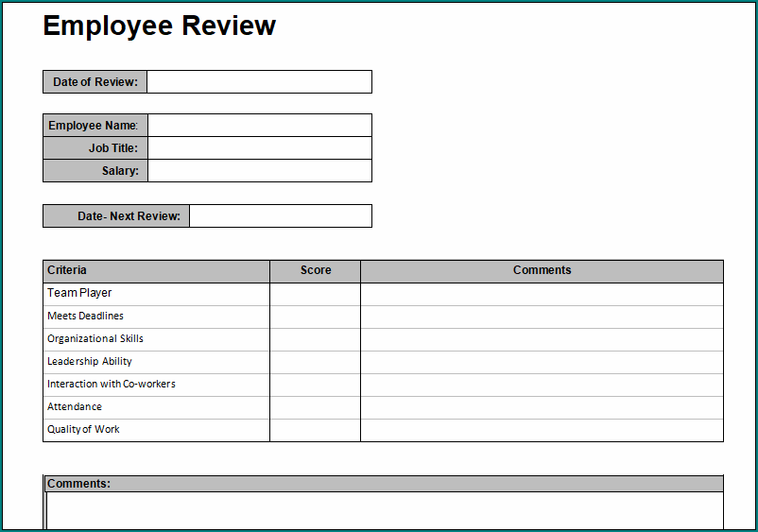Click the Date of Review input cell
The height and width of the screenshot is (532, 758).
[x=260, y=81]
